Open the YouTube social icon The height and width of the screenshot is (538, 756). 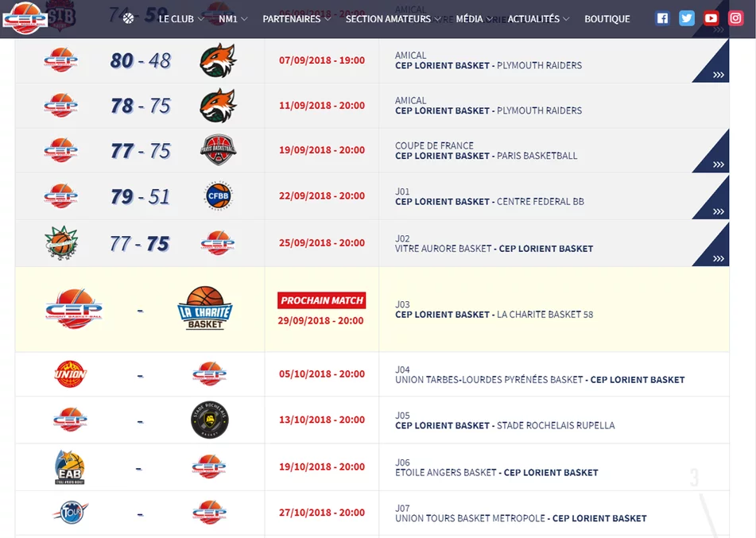[711, 18]
